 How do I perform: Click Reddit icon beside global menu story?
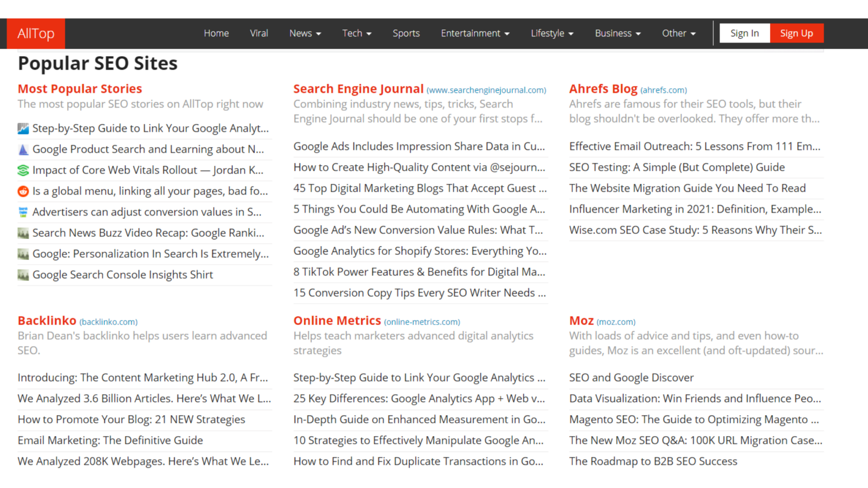click(x=23, y=191)
